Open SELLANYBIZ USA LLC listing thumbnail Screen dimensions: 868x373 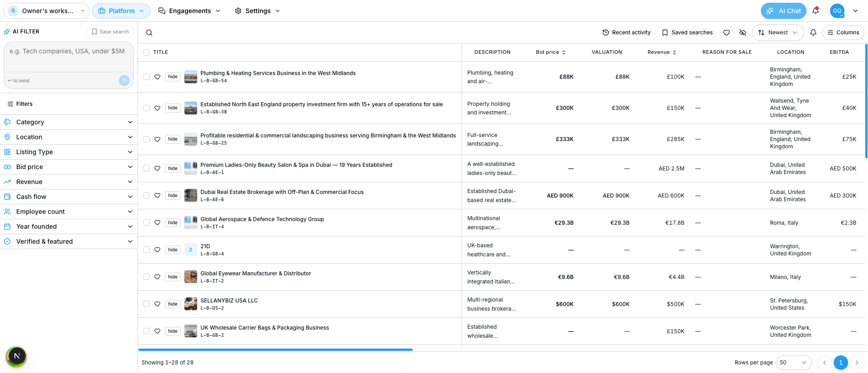coord(191,304)
